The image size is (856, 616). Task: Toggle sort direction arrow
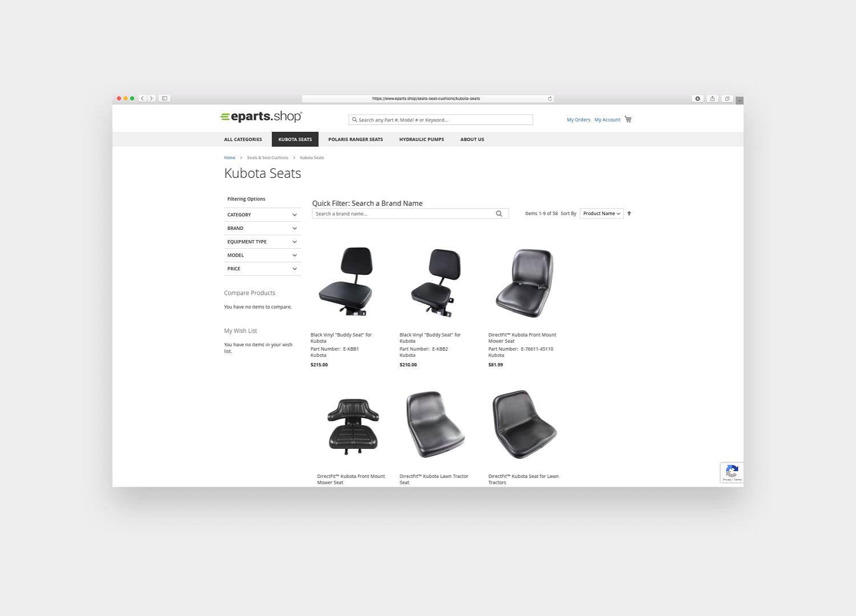tap(629, 213)
